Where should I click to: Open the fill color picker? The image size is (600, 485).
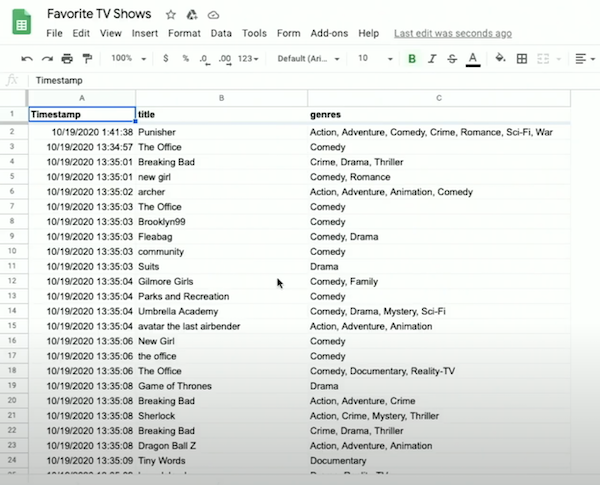point(500,58)
